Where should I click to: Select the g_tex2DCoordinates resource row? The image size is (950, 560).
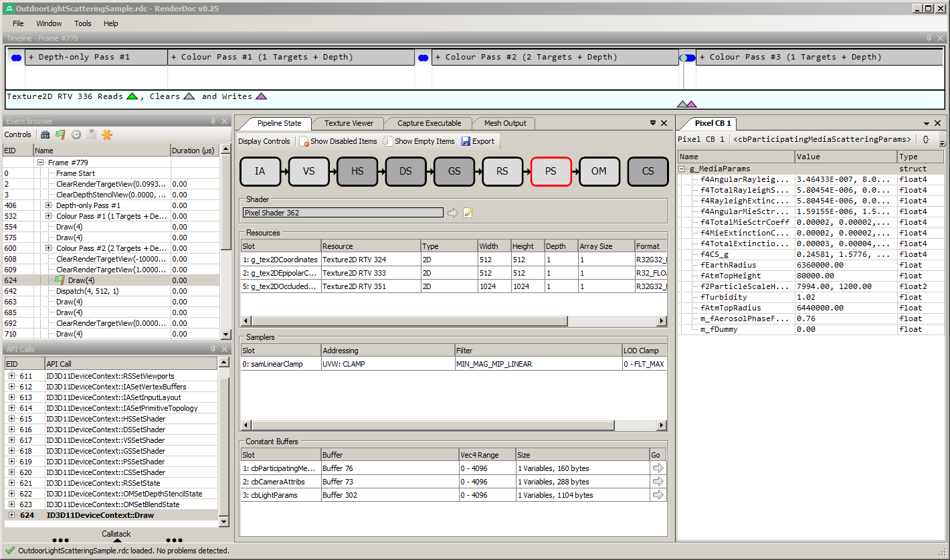pyautogui.click(x=454, y=260)
